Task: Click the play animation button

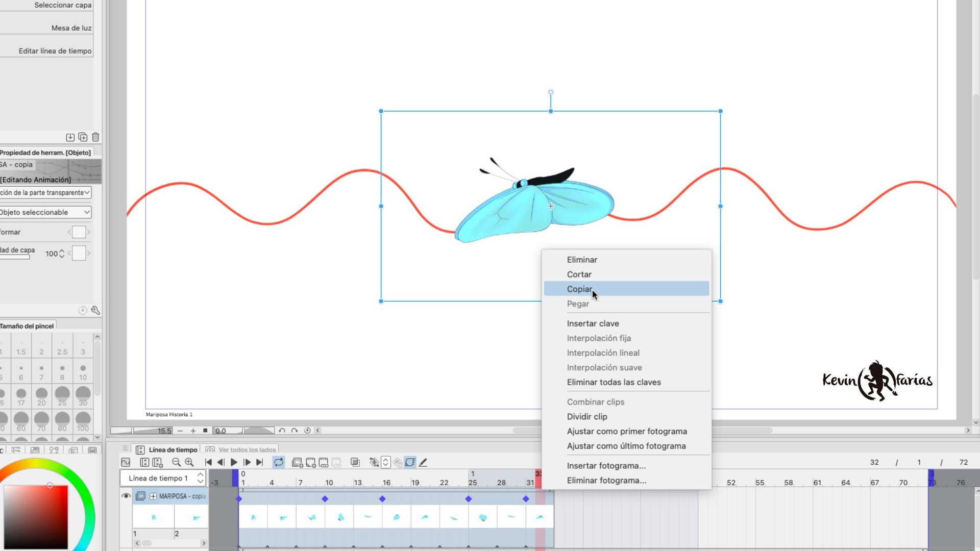Action: coord(234,462)
